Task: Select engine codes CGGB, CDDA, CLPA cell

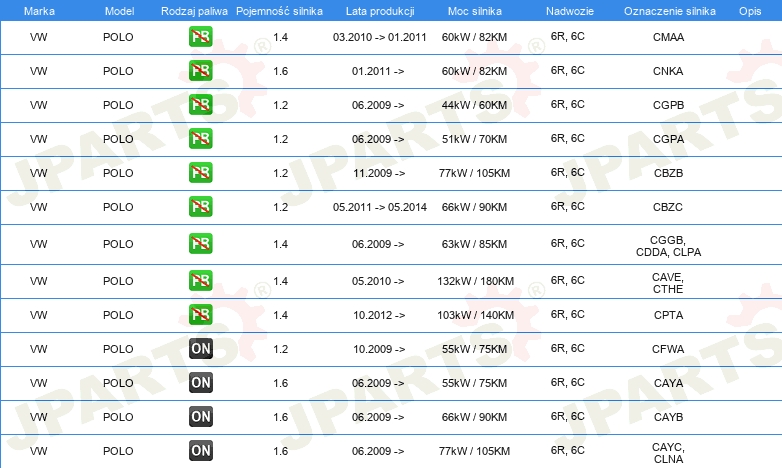Action: [668, 246]
